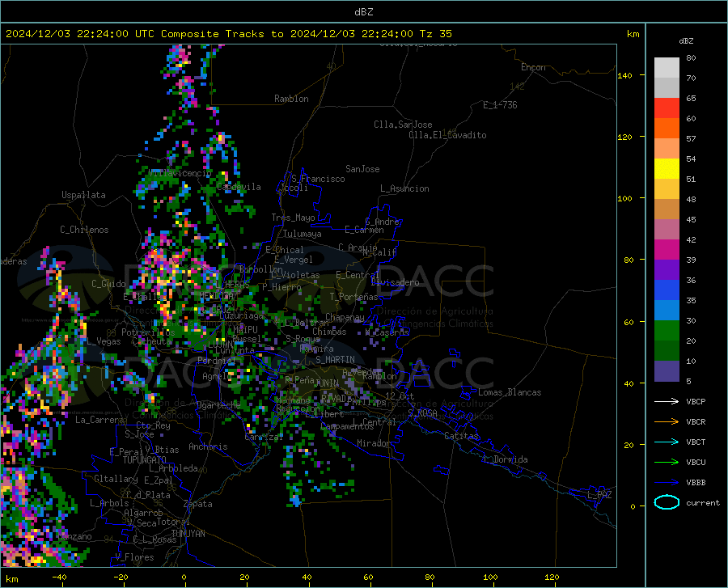728x588 pixels.
Task: Click the cyan 'current' ellipse symbol
Action: click(x=667, y=502)
